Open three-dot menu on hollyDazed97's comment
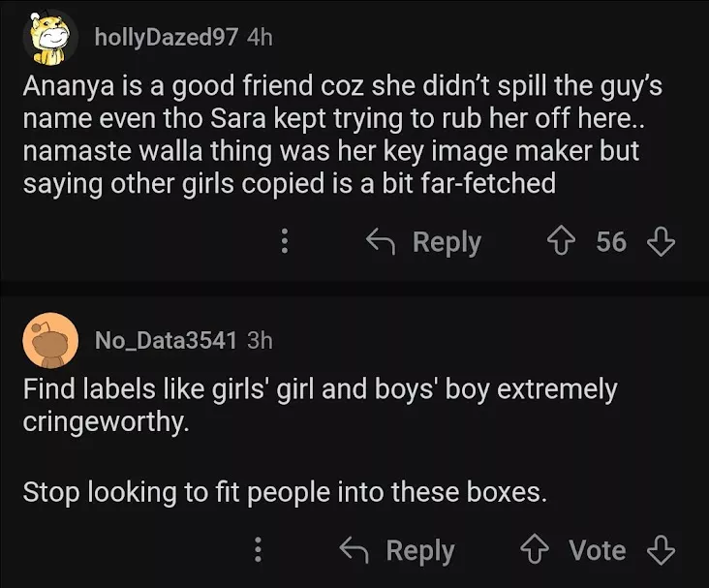This screenshot has width=709, height=588. click(284, 241)
